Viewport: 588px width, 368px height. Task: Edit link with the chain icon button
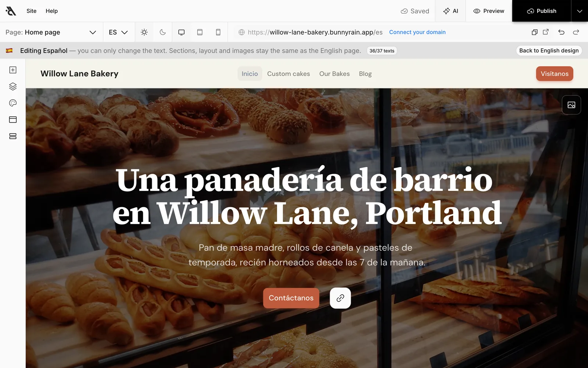click(340, 298)
